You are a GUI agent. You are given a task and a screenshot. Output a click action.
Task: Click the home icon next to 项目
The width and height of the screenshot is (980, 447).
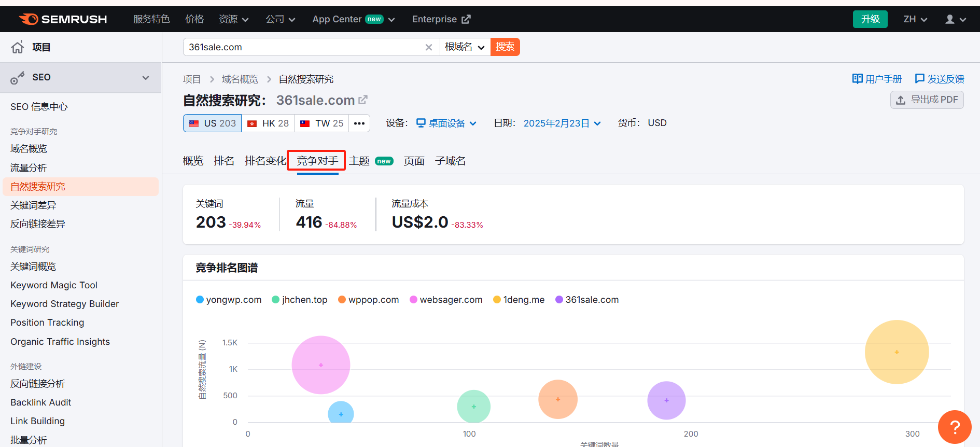(x=18, y=47)
